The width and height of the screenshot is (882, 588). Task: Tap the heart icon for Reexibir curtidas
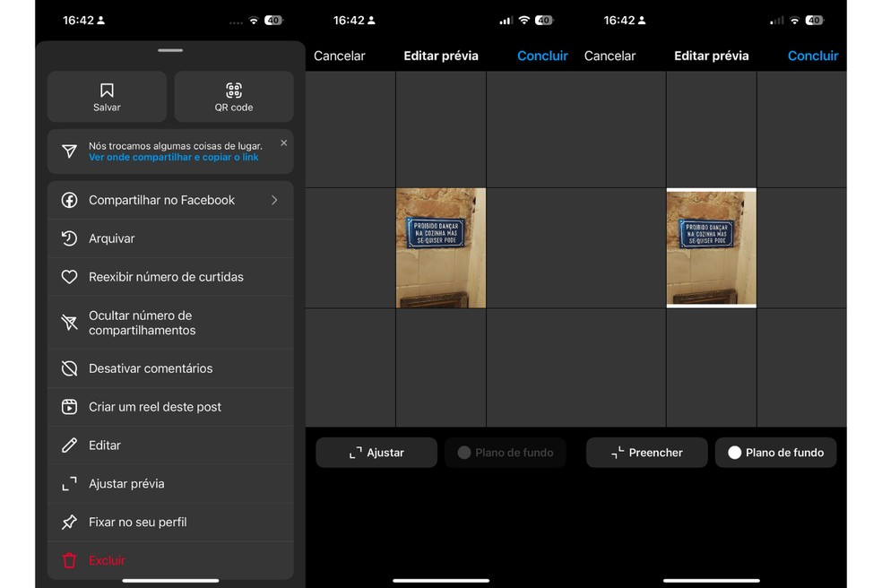click(x=69, y=277)
